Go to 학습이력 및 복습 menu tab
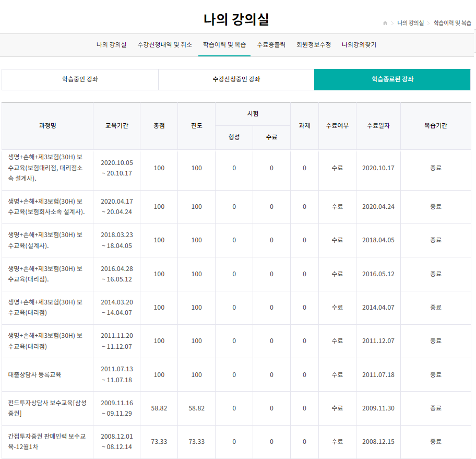This screenshot has width=476, height=459. click(x=224, y=45)
